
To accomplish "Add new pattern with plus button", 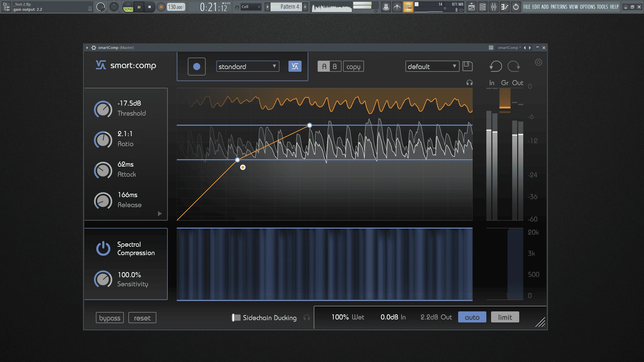I will coord(305,7).
